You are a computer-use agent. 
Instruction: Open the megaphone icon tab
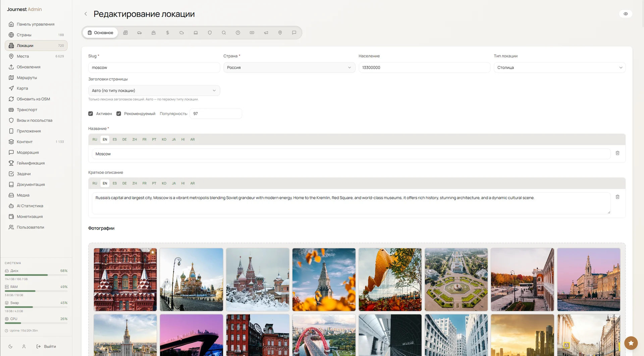266,33
